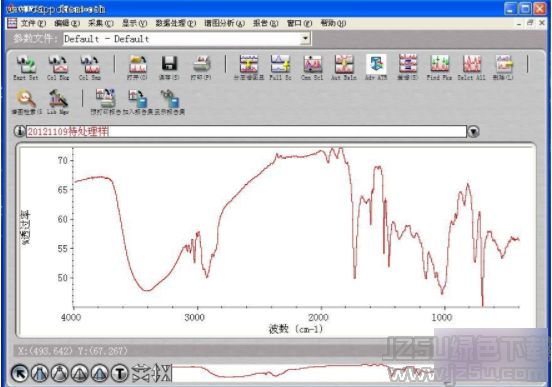Expand the spectrum title list dropdown arrow
Image resolution: width=552 pixels, height=387 pixels.
473,132
